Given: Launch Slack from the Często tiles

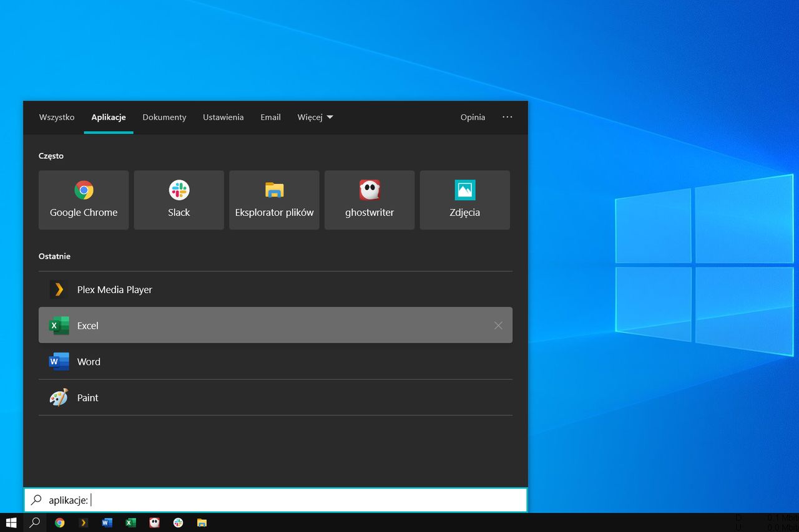Looking at the screenshot, I should pos(179,200).
